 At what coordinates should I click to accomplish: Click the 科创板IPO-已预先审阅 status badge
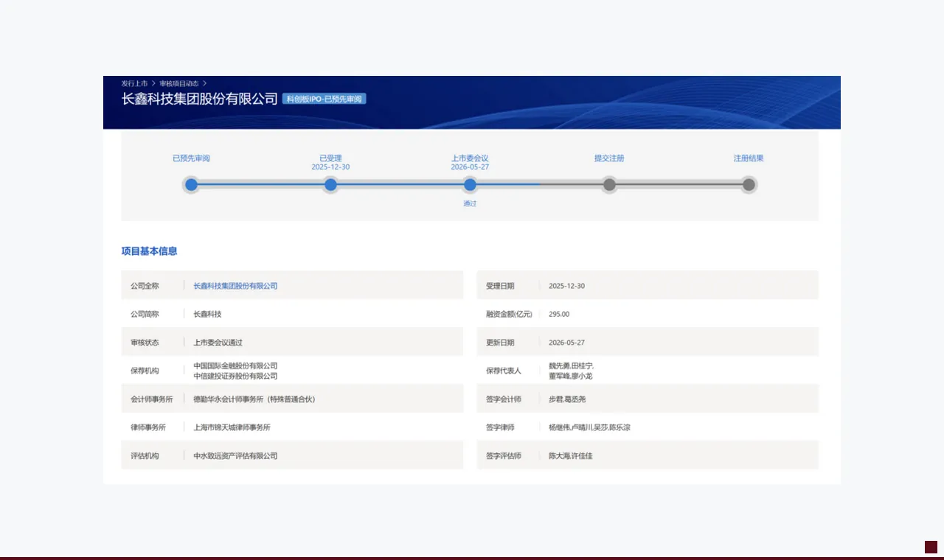coord(324,99)
